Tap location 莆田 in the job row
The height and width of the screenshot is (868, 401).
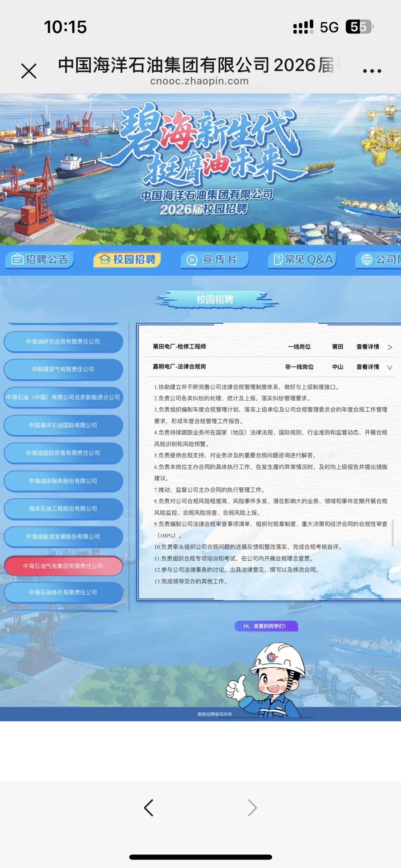point(338,347)
